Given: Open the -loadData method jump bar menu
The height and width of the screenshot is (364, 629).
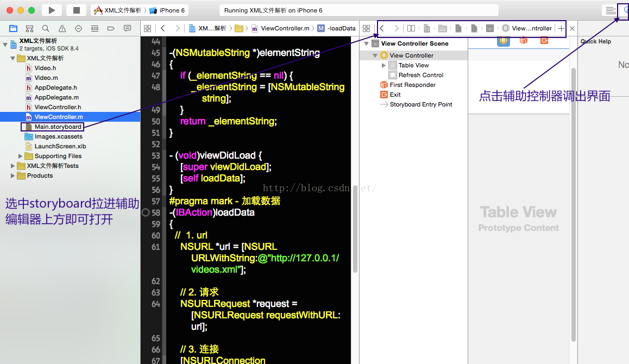Looking at the screenshot, I should (337, 28).
